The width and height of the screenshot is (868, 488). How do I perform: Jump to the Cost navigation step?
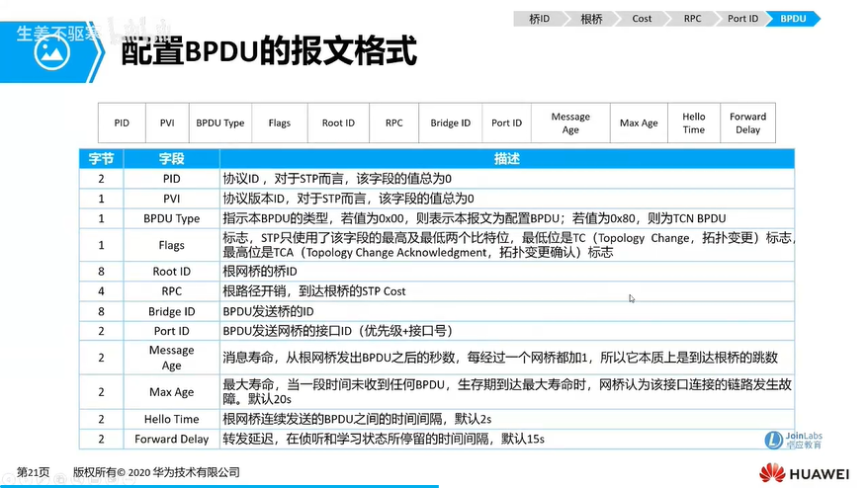tap(642, 19)
